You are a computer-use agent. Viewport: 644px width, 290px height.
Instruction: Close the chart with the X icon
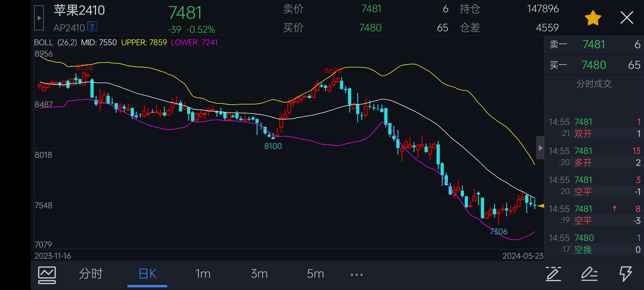(627, 18)
